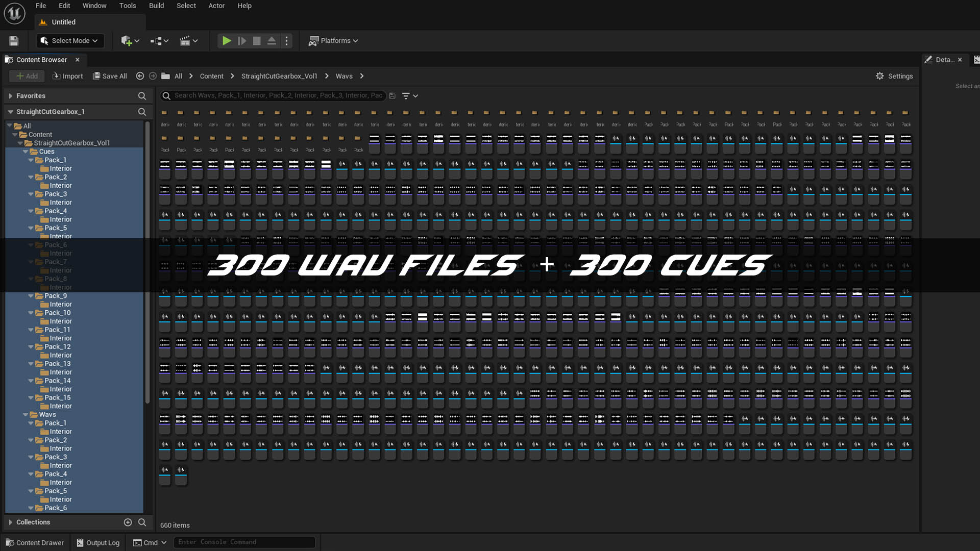The height and width of the screenshot is (551, 980).
Task: Open the add content cube icon
Action: click(129, 41)
